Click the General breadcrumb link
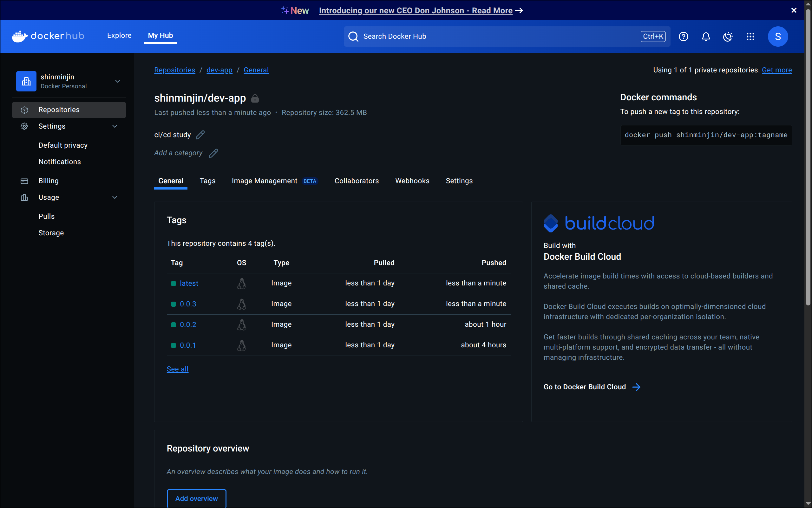 coord(256,70)
